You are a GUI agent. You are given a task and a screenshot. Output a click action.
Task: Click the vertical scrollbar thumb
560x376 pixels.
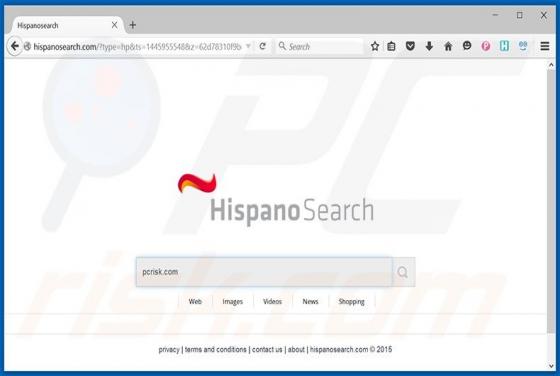tap(551, 202)
